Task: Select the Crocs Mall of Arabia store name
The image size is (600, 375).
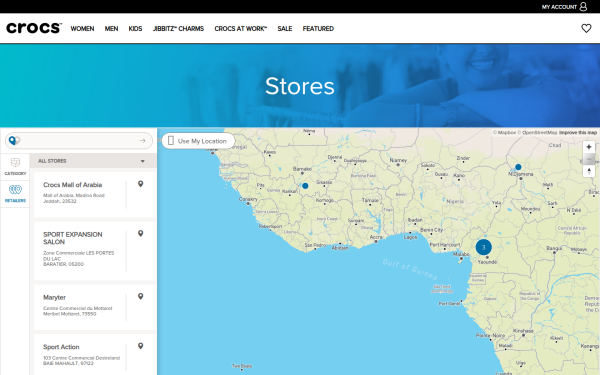Action: tap(72, 185)
